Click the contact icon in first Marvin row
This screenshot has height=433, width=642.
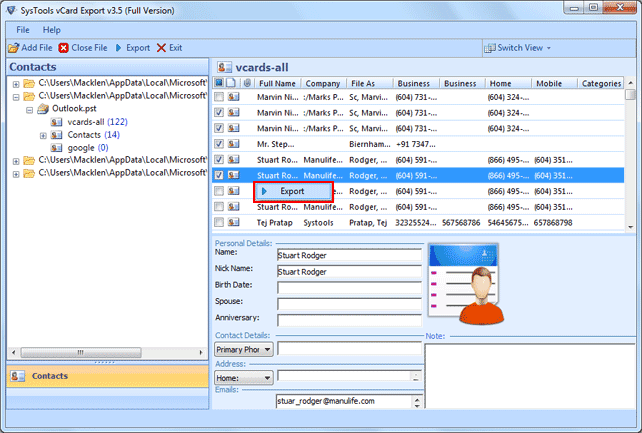234,97
